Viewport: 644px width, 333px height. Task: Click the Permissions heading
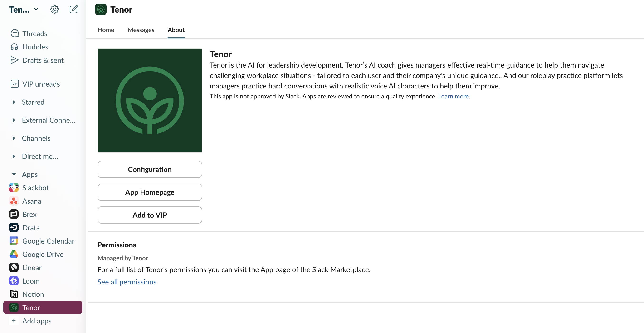[117, 245]
